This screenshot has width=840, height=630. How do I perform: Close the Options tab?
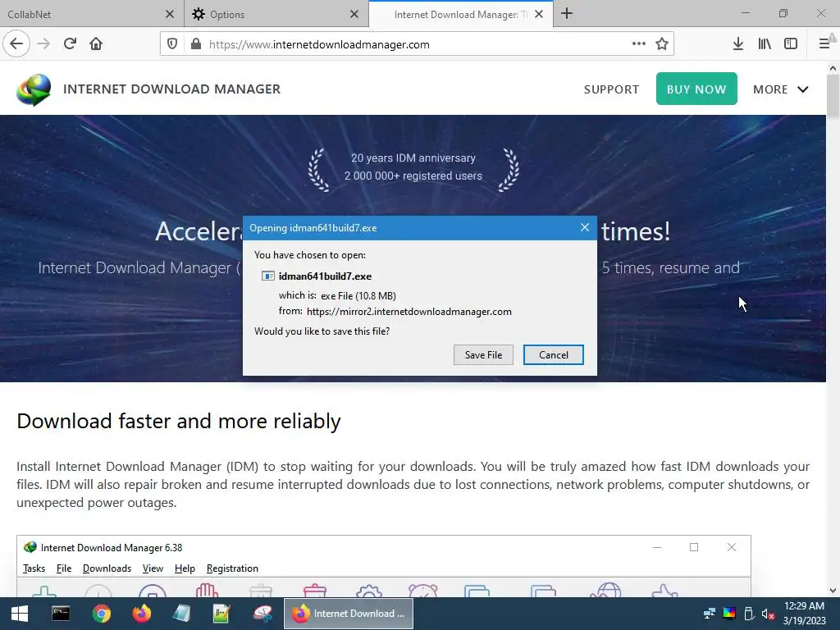pyautogui.click(x=354, y=15)
